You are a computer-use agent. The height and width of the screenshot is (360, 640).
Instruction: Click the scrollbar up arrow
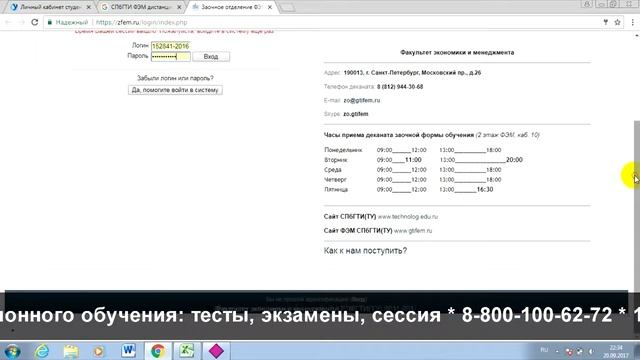click(x=636, y=36)
